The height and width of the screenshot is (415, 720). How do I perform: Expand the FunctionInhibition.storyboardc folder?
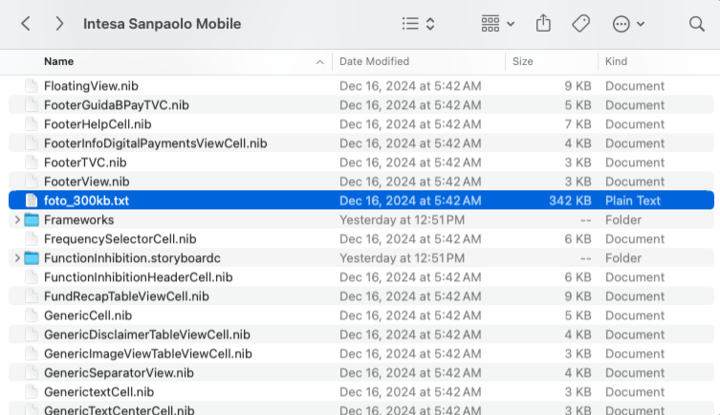[x=17, y=258]
